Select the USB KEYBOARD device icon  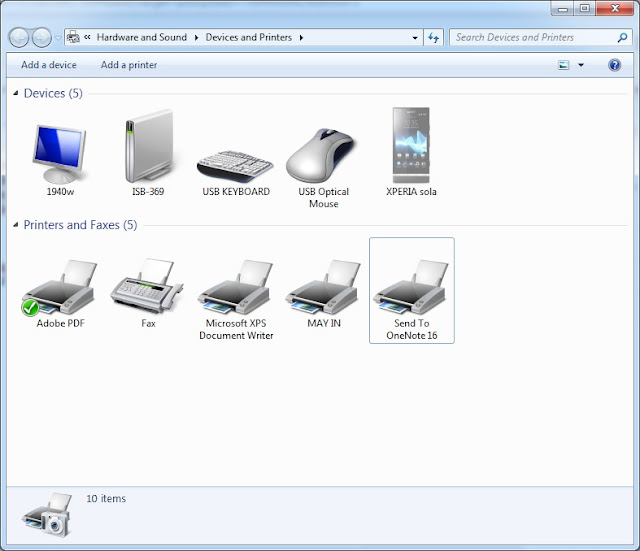[x=236, y=166]
